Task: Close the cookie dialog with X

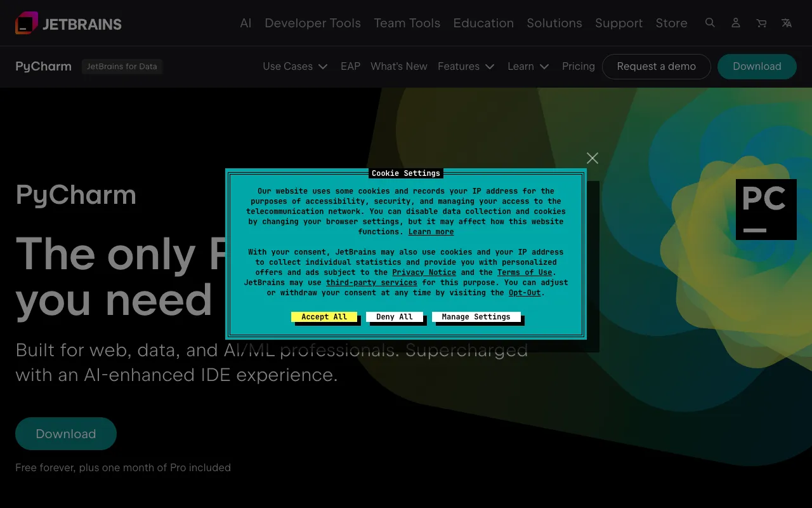Action: tap(593, 158)
